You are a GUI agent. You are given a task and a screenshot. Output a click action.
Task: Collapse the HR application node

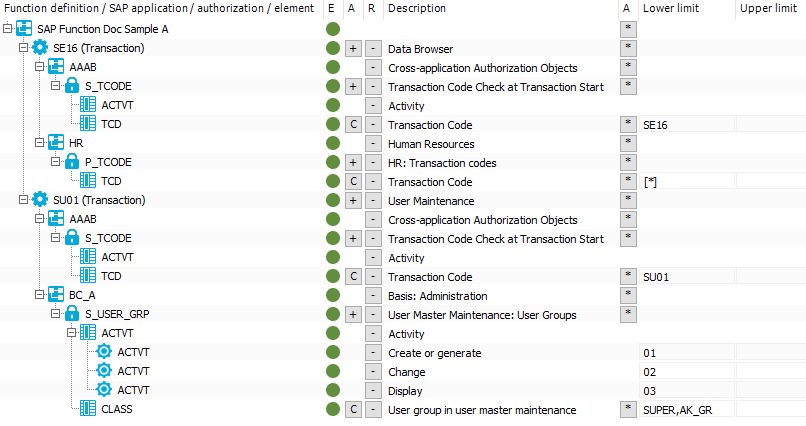pos(40,143)
